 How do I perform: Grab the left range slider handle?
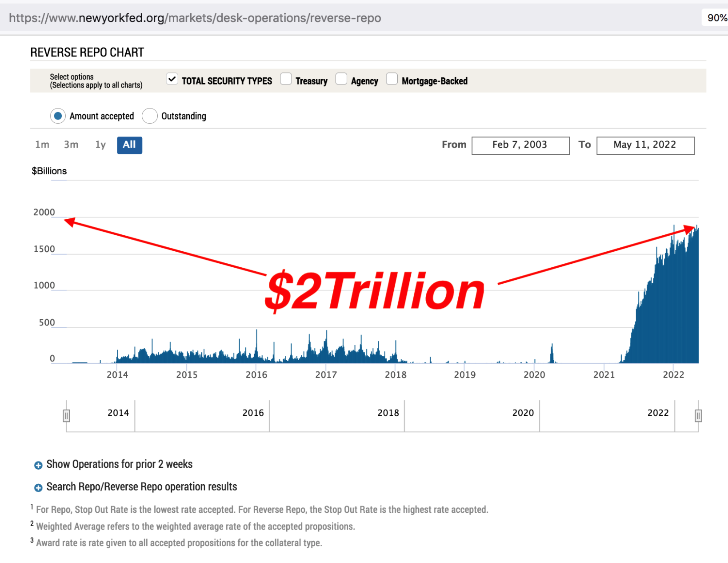click(66, 416)
